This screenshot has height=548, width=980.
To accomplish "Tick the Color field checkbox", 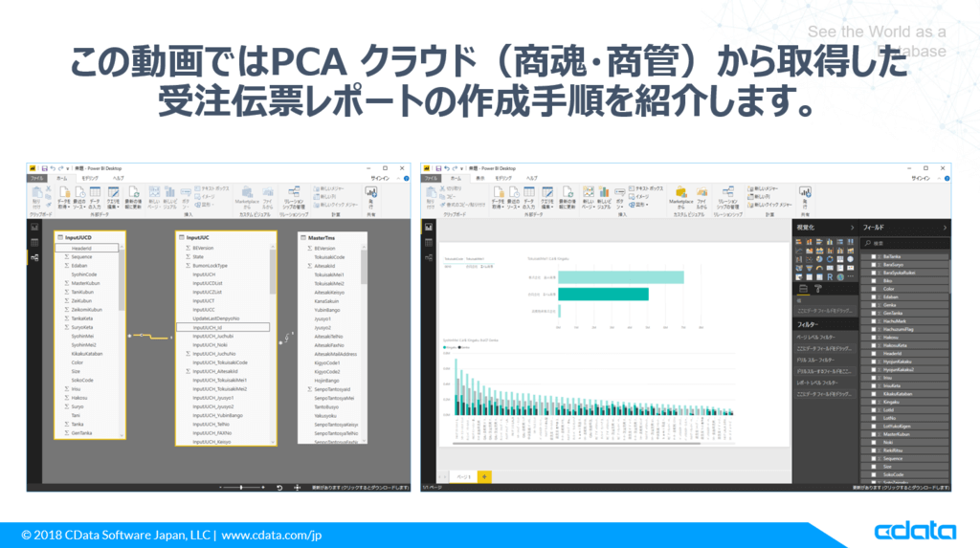I will coord(874,290).
